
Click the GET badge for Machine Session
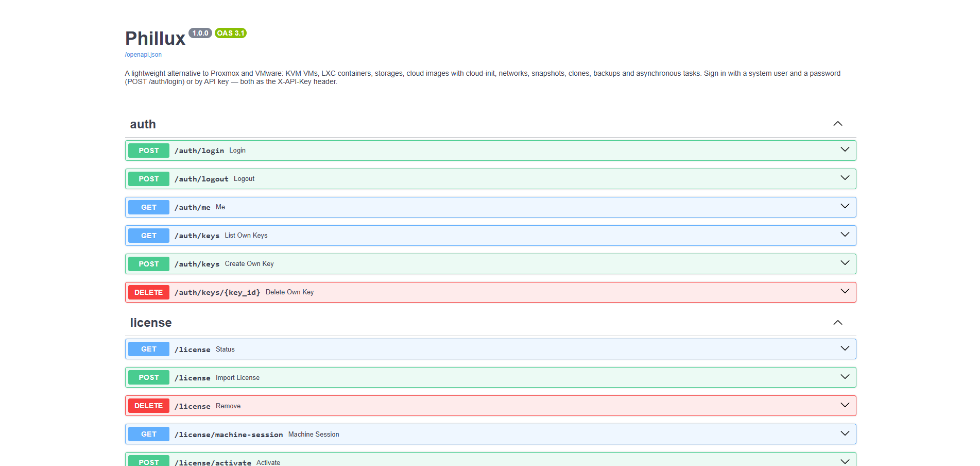coord(149,434)
